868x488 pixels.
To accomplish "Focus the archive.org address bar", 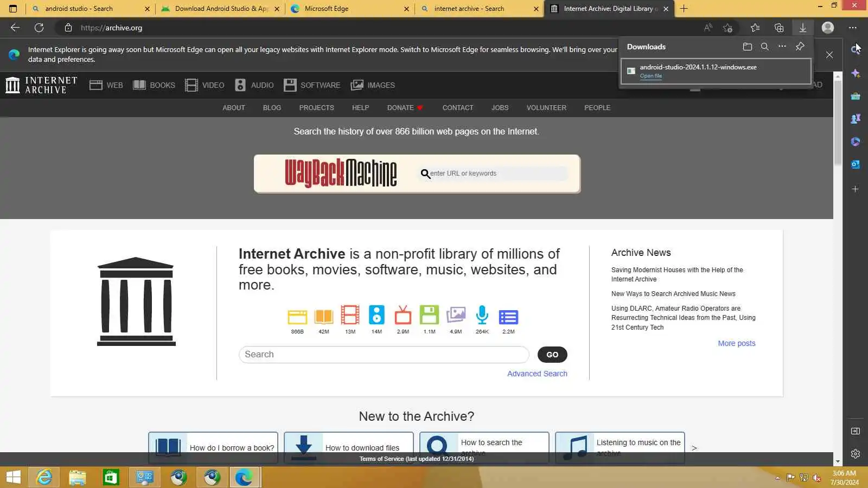I will (380, 28).
